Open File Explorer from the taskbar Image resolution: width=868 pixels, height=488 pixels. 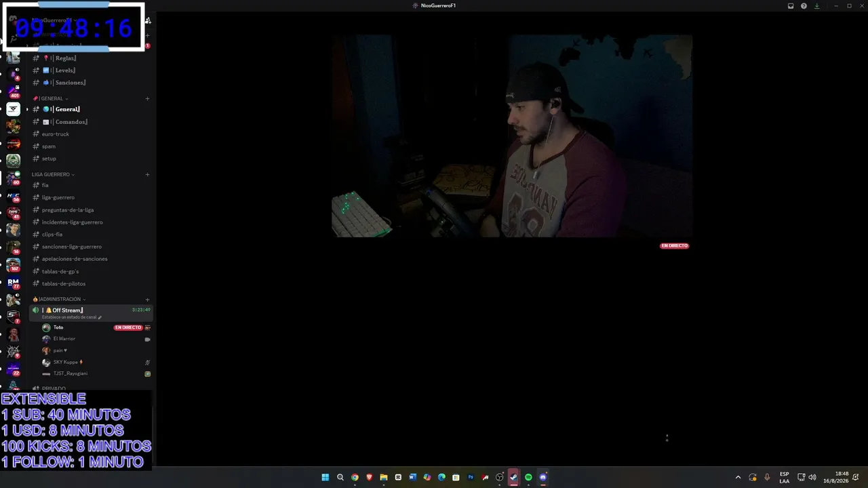(384, 477)
